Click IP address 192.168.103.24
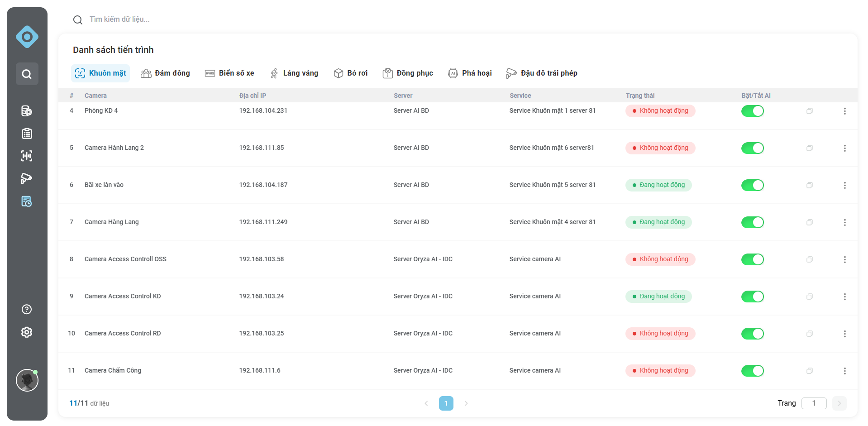Screen dimensions: 868x426 pyautogui.click(x=262, y=296)
